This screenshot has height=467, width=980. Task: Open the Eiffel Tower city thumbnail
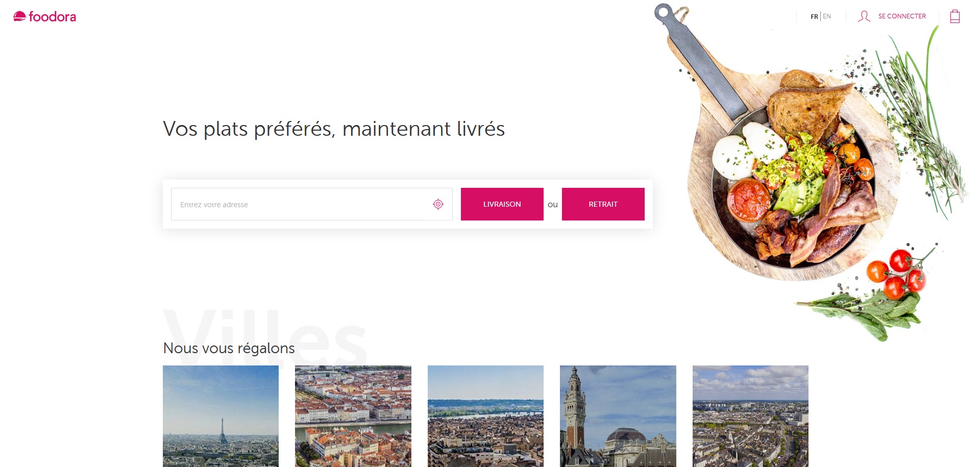(x=220, y=416)
